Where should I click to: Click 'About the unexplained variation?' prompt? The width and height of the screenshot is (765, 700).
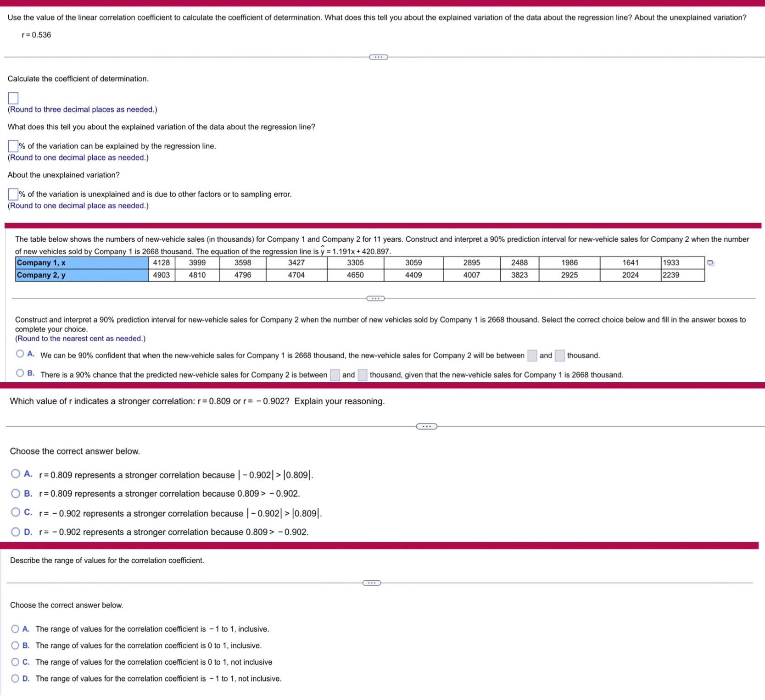64,175
